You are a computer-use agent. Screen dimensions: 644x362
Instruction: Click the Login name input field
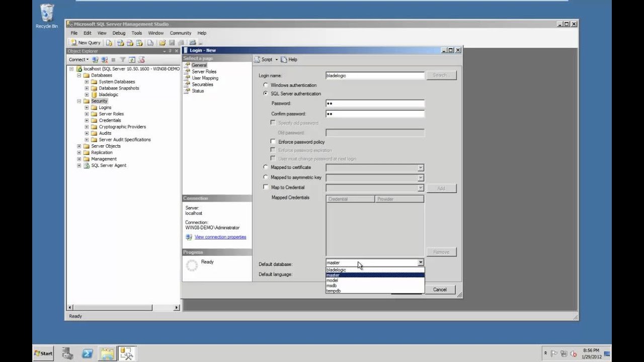(375, 75)
